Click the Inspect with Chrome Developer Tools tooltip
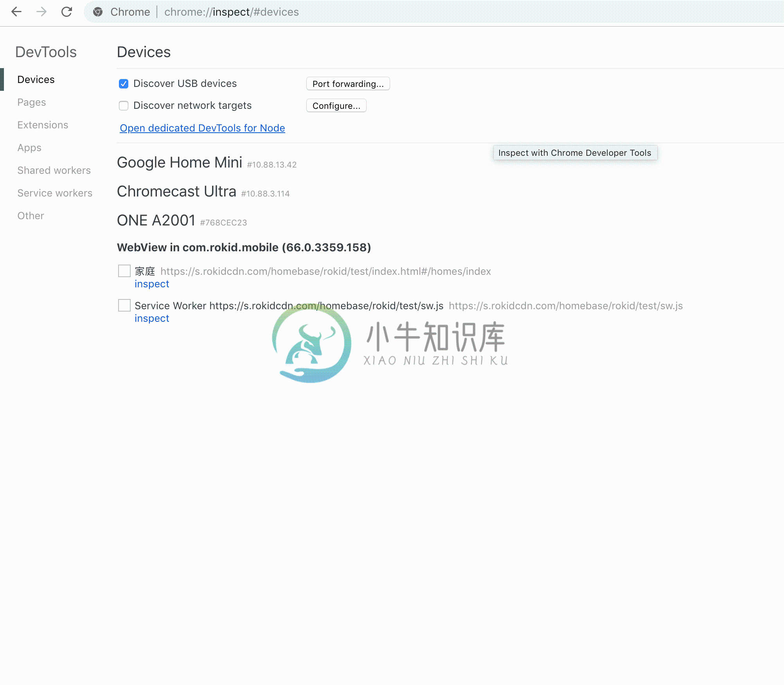The height and width of the screenshot is (685, 784). point(575,153)
